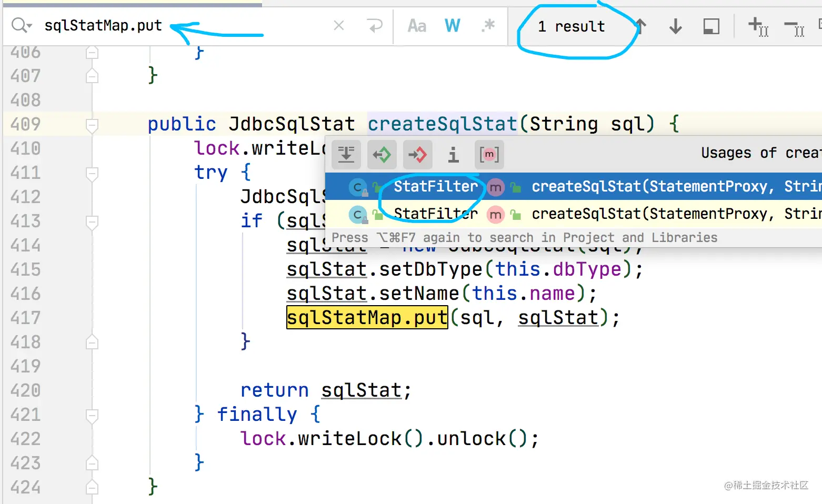The width and height of the screenshot is (822, 504).
Task: Collapse try block at line 411
Action: tap(92, 174)
